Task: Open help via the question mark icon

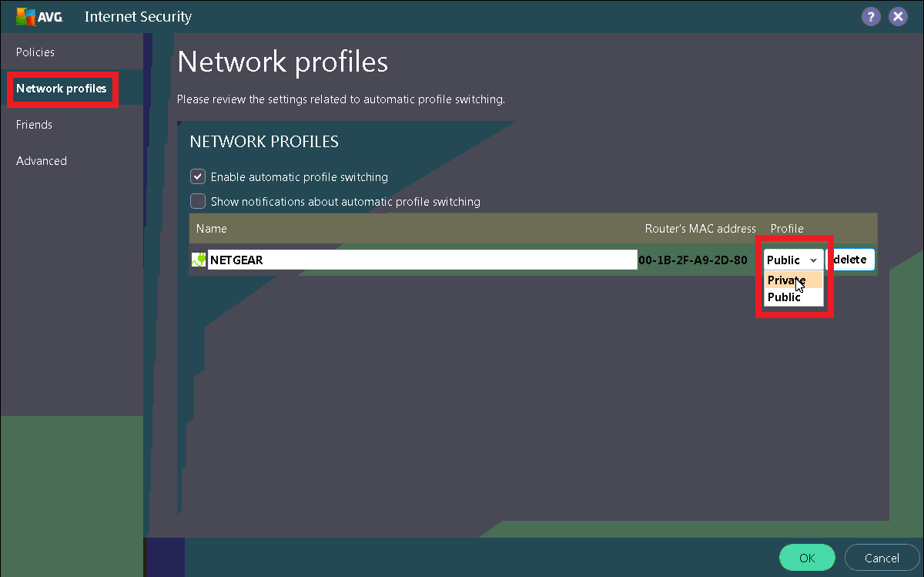Action: [x=871, y=16]
